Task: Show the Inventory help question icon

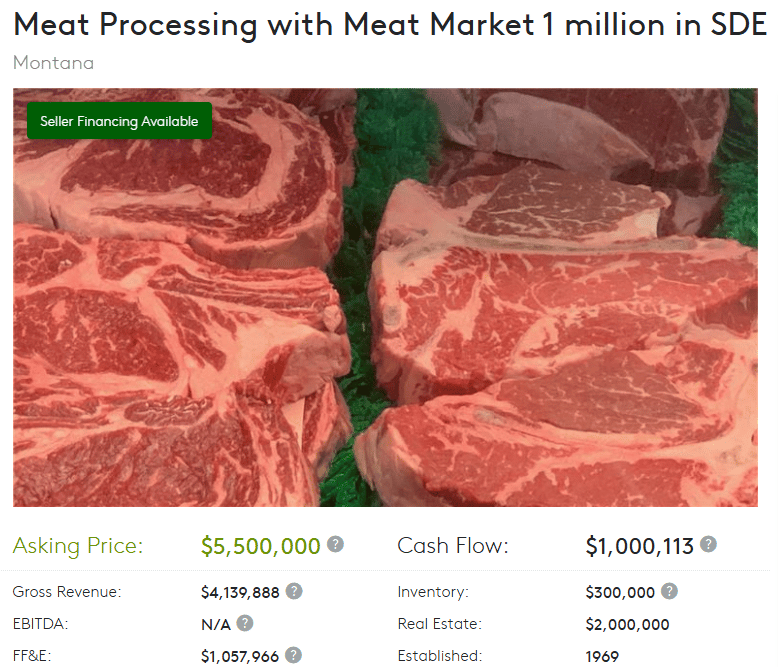Action: pyautogui.click(x=669, y=591)
